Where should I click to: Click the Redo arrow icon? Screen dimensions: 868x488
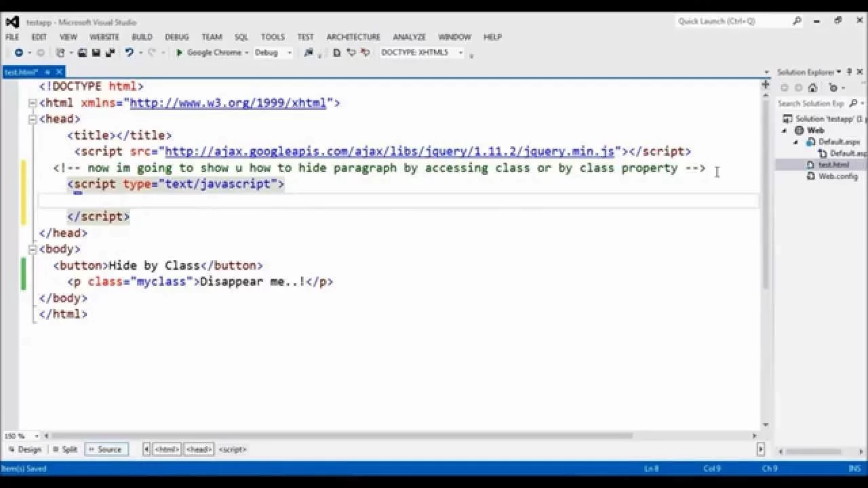(x=151, y=52)
